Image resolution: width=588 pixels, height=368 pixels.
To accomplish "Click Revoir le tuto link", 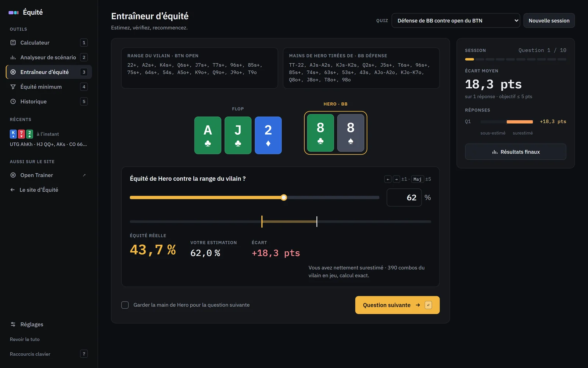I will coord(25,339).
